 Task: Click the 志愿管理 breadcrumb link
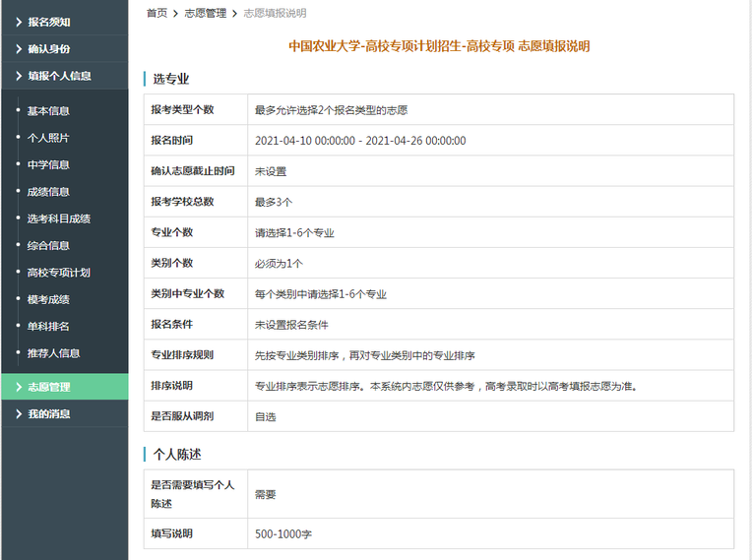click(x=206, y=14)
